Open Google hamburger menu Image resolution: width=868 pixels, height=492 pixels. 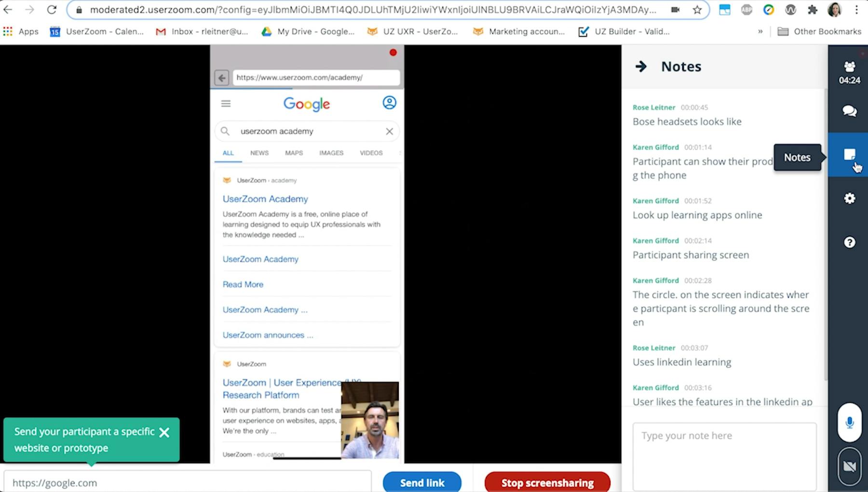click(226, 104)
